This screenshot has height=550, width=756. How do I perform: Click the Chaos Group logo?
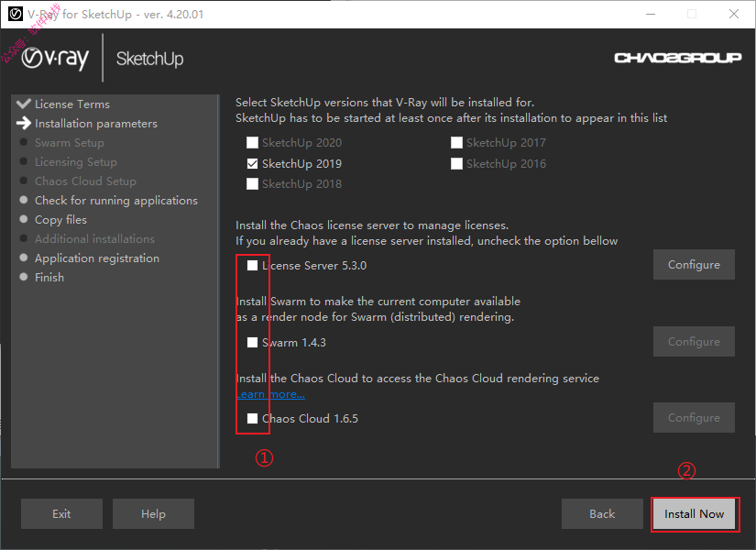pyautogui.click(x=677, y=58)
